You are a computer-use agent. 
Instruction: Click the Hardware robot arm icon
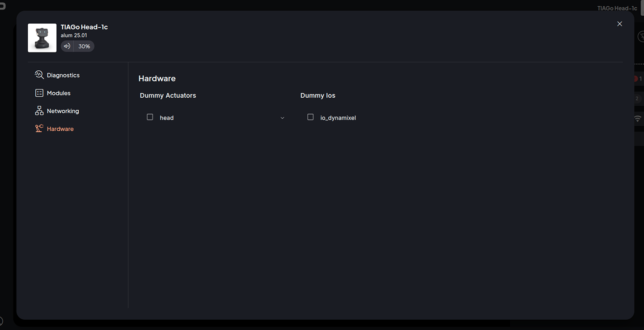39,129
